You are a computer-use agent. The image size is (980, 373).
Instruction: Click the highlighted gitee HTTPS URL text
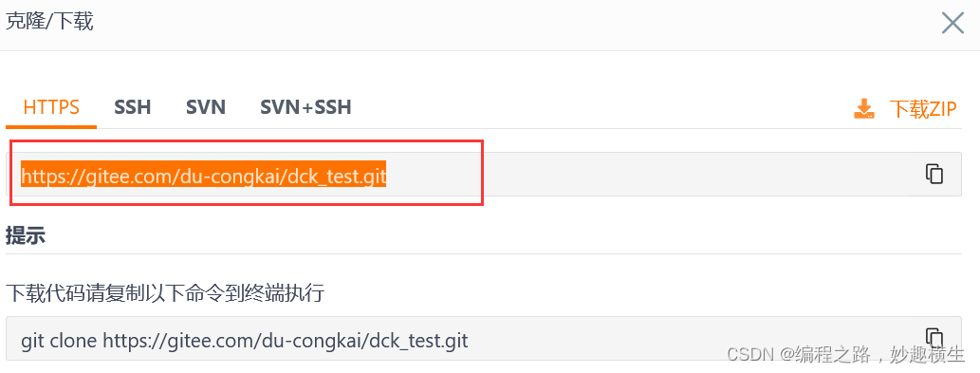(x=204, y=175)
